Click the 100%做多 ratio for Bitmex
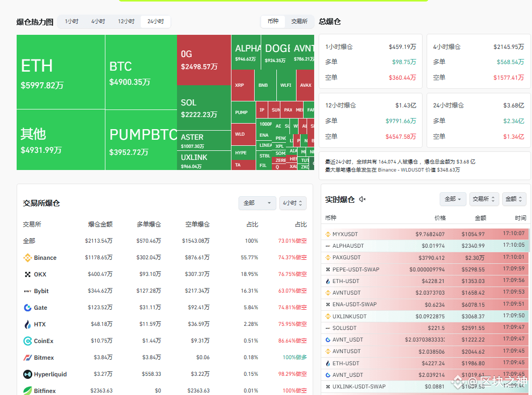Image resolution: width=532 pixels, height=395 pixels. (294, 357)
